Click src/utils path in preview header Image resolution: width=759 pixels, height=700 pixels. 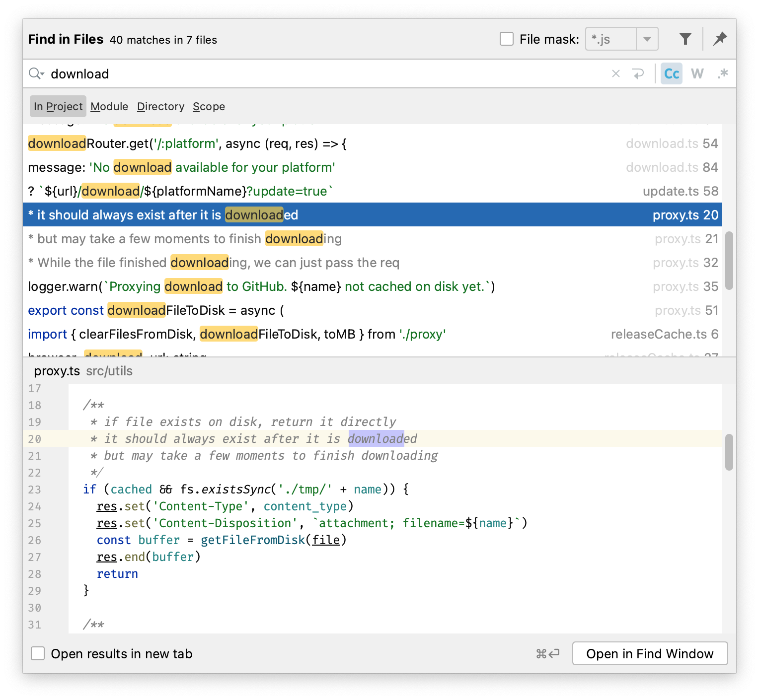click(109, 371)
